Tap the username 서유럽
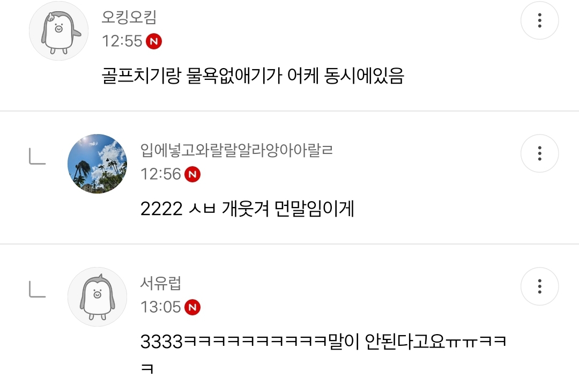This screenshot has height=392, width=579. click(161, 283)
